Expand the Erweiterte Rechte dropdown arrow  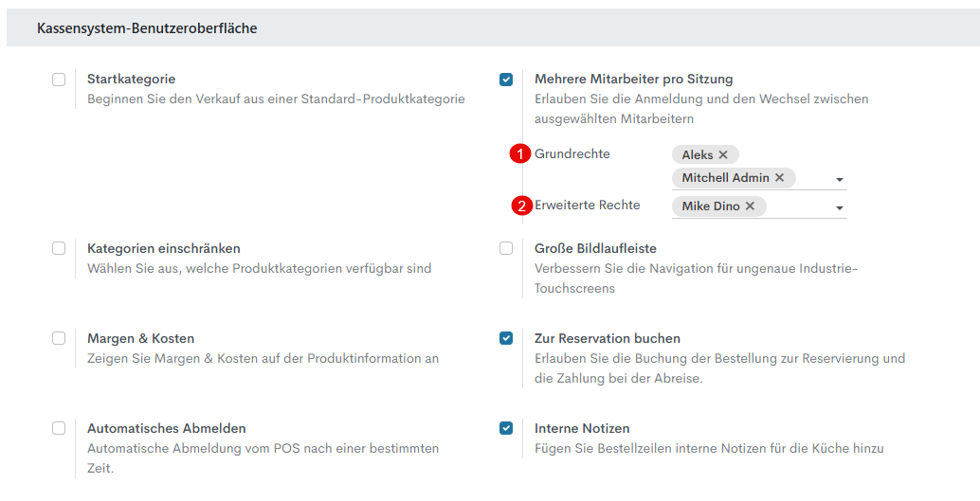tap(840, 208)
